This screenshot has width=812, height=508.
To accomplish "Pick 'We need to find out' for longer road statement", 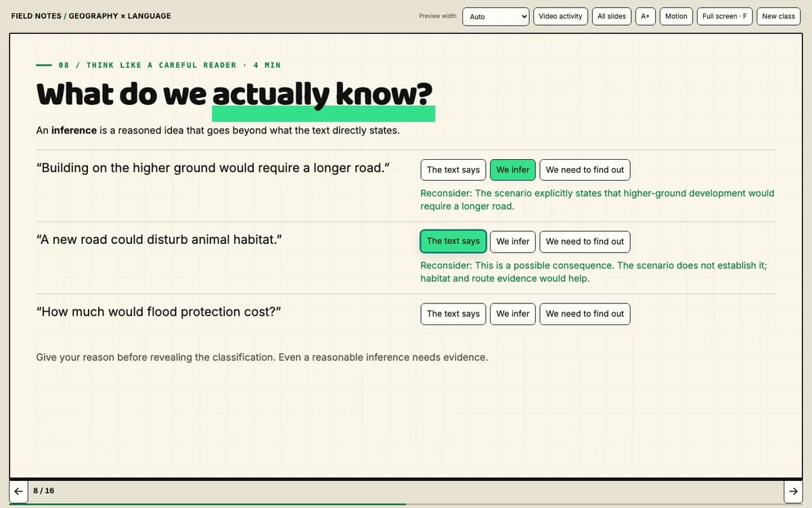I will click(x=585, y=170).
